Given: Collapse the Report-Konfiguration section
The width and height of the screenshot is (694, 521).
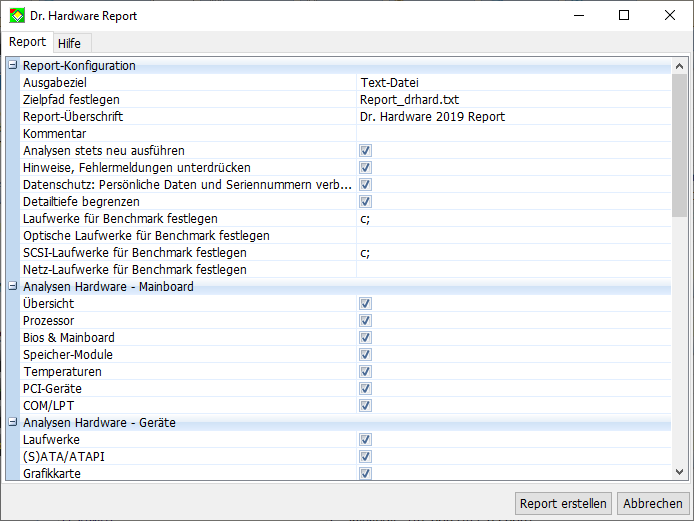Looking at the screenshot, I should click(13, 66).
